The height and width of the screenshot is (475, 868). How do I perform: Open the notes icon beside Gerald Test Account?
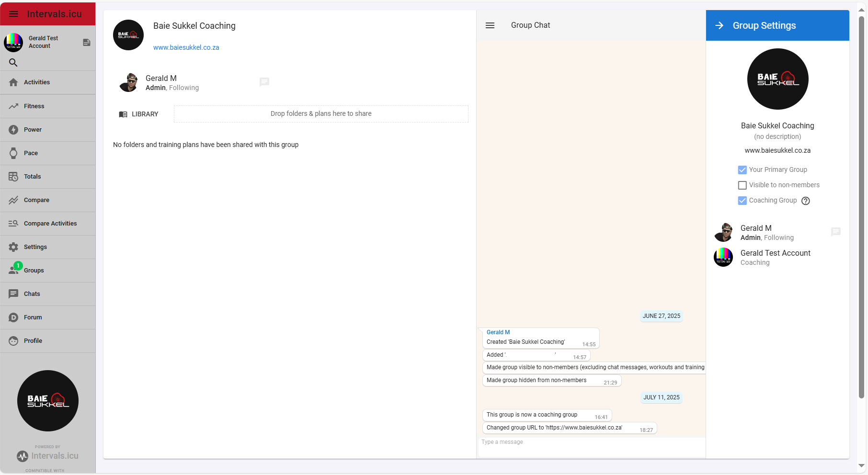(x=87, y=43)
